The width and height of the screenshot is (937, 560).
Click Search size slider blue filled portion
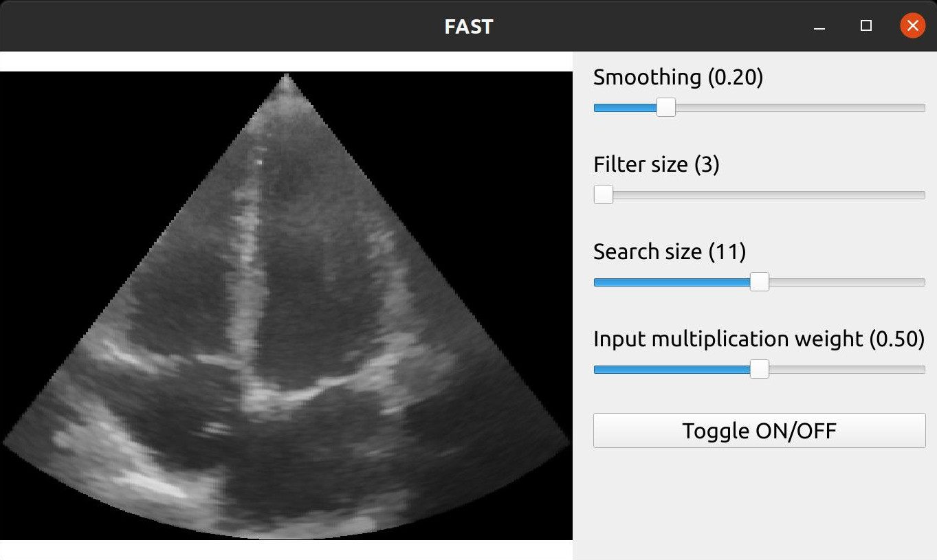(674, 282)
